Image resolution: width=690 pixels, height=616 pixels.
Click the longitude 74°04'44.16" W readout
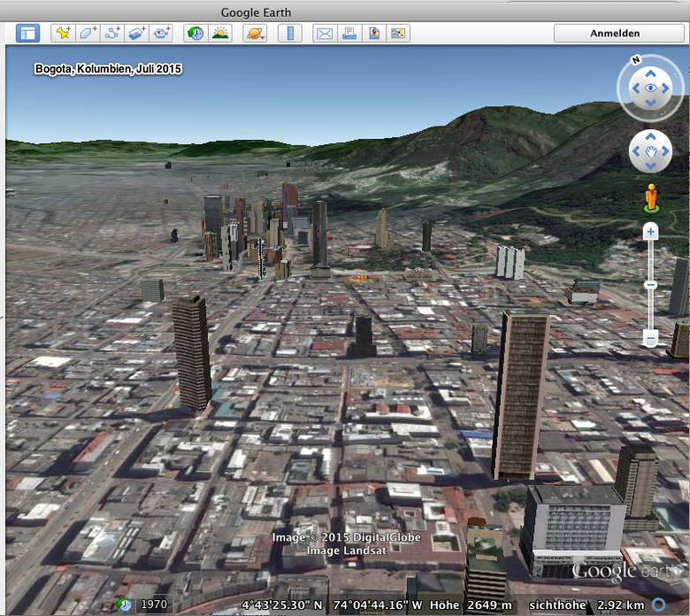coord(378,605)
